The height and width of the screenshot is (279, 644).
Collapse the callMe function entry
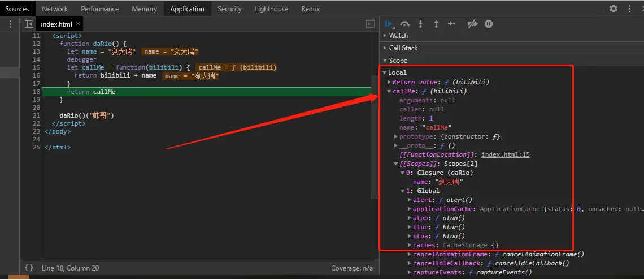tap(389, 91)
